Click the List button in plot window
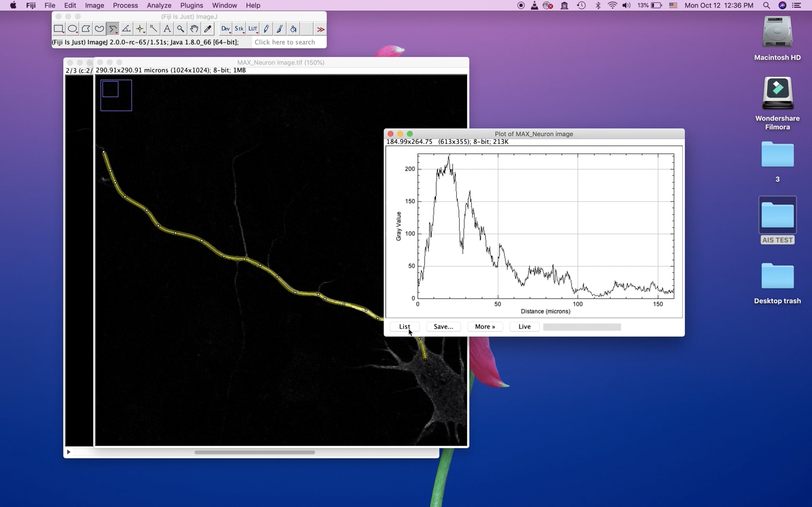Image resolution: width=812 pixels, height=507 pixels. 404,327
